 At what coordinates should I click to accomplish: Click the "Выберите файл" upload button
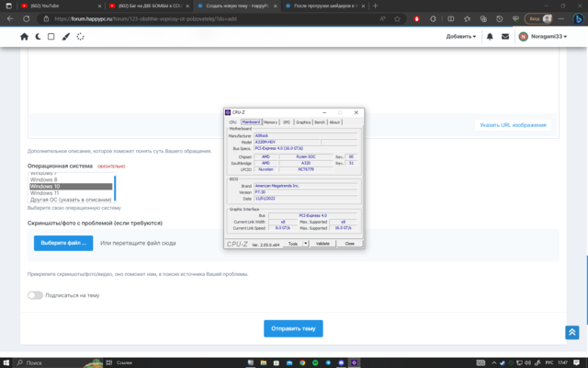63,243
